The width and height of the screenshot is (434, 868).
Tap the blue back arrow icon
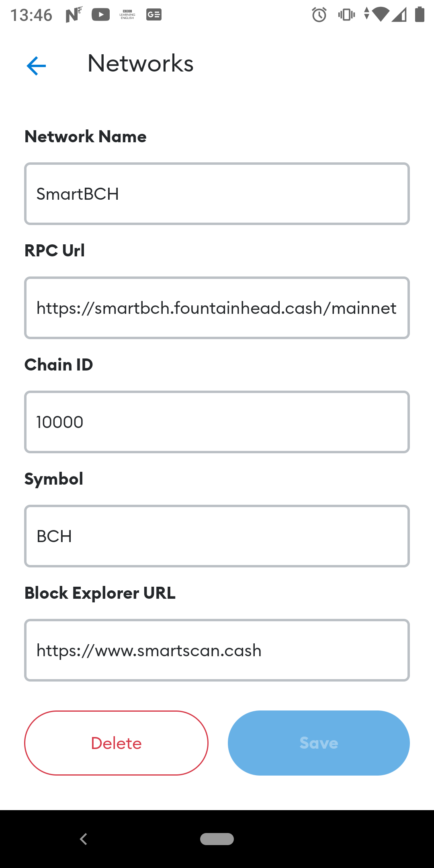(36, 66)
